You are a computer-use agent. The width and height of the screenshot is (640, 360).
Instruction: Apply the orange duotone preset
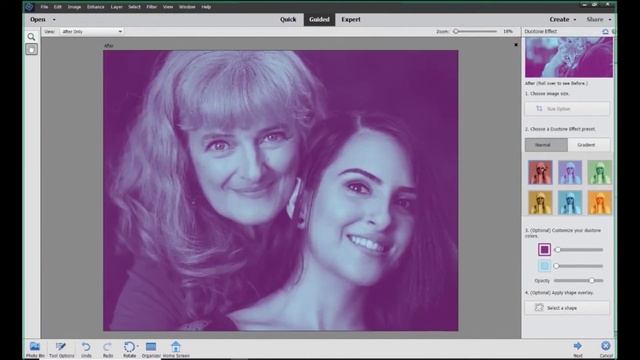(600, 202)
